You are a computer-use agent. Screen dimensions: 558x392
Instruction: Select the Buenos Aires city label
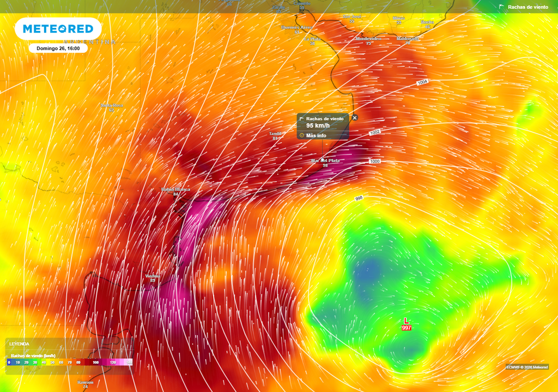[x=298, y=27]
